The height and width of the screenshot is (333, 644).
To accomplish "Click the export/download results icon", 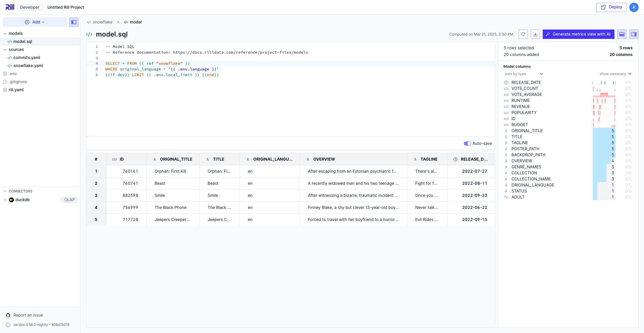I will point(535,34).
